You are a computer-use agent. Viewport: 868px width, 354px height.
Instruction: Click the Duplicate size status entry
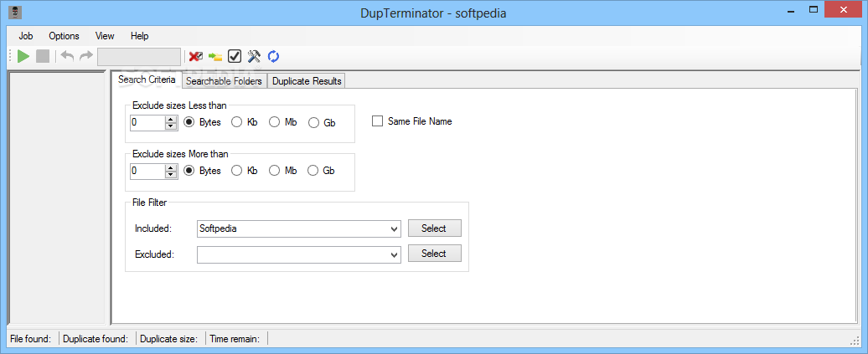click(x=169, y=338)
